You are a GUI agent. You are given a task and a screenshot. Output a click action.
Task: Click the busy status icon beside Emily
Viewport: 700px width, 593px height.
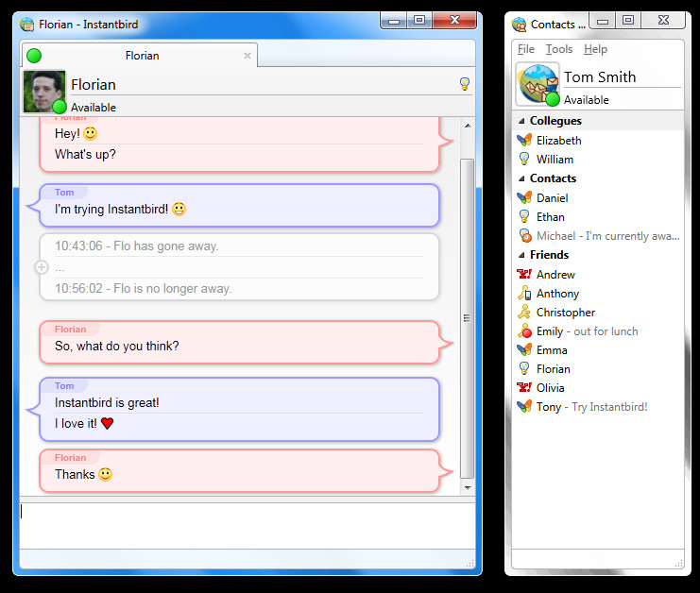524,331
